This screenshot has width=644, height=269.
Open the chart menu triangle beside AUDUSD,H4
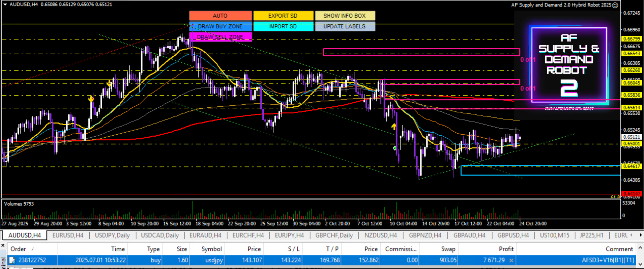(5, 4)
